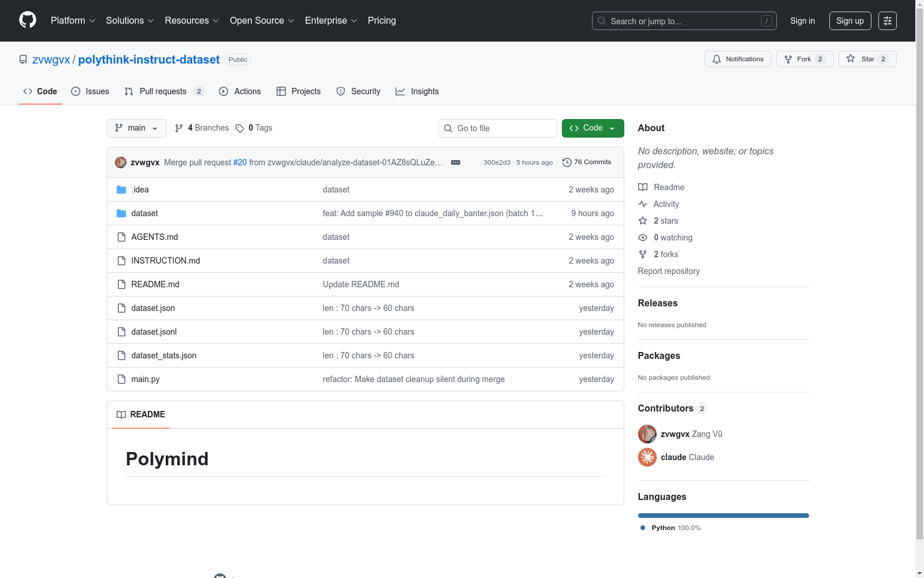Click the Fork icon
This screenshot has height=578, width=924.
788,59
